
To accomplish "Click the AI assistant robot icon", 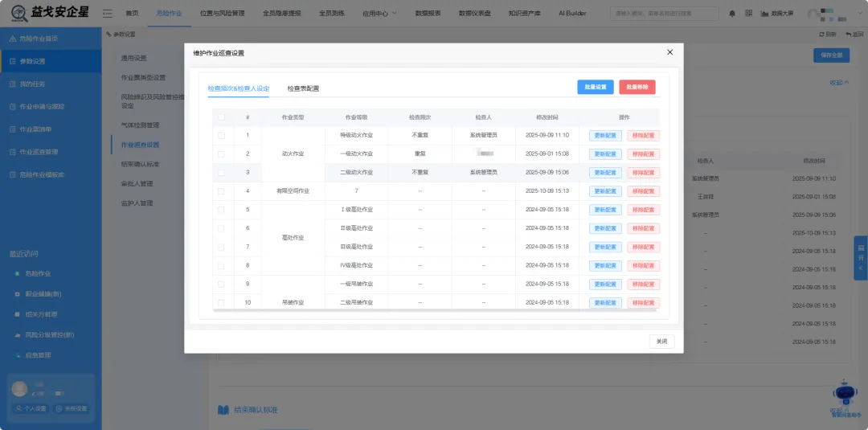I will point(845,395).
